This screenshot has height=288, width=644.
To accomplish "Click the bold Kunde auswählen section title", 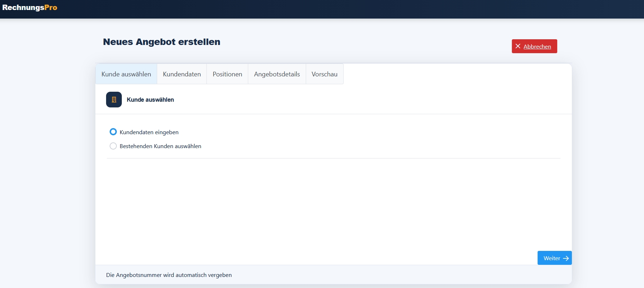I will click(150, 100).
